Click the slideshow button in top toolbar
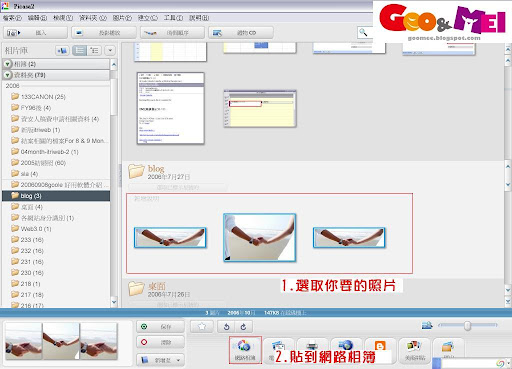512x369 pixels. coord(104,33)
